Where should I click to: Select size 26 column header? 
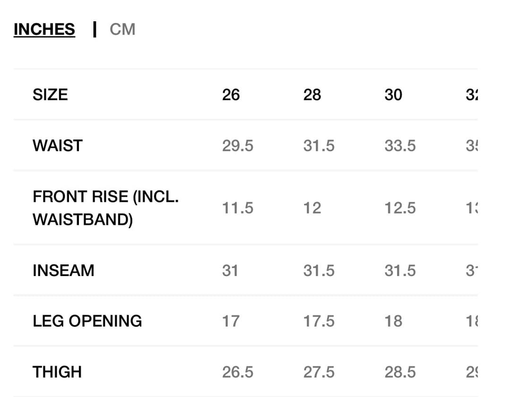click(231, 95)
